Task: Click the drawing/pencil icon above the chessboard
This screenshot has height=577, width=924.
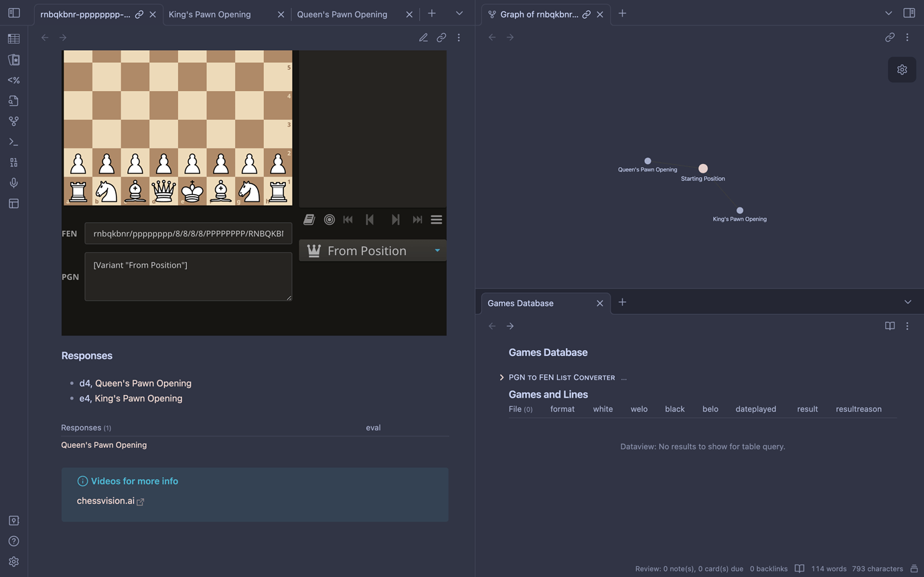Action: tap(423, 37)
